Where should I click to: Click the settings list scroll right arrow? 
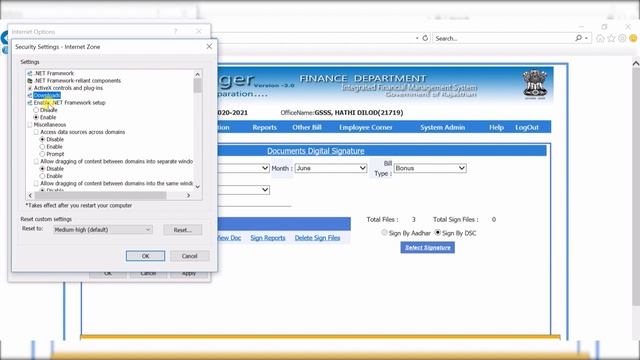click(188, 196)
